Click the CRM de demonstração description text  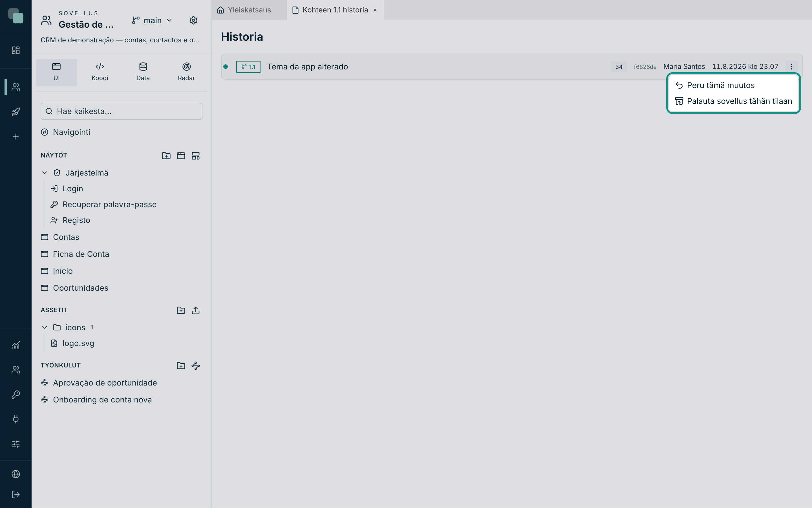[120, 40]
